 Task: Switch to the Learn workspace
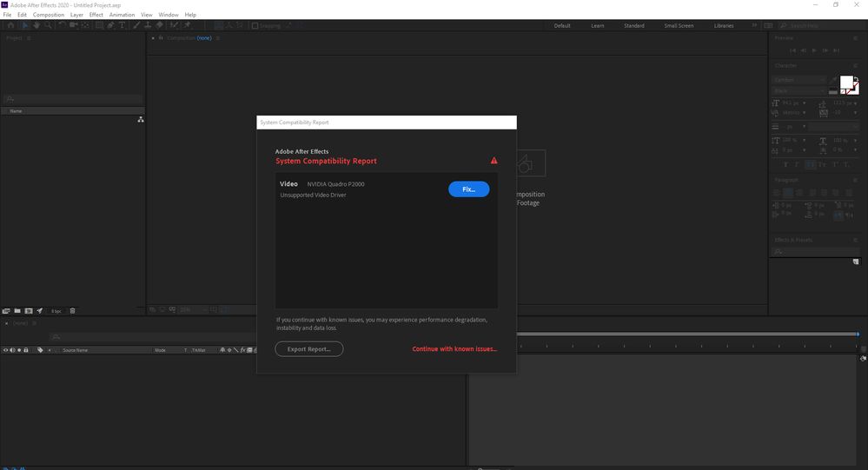pos(597,25)
